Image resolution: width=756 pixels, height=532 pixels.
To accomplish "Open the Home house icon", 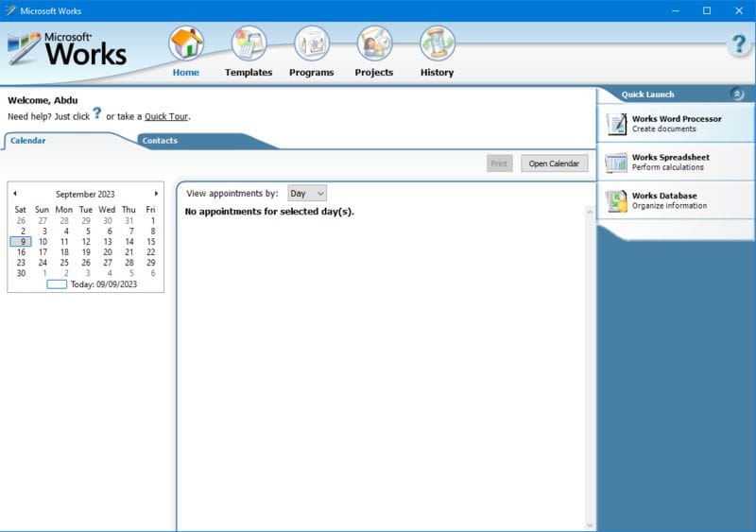I will coord(186,44).
